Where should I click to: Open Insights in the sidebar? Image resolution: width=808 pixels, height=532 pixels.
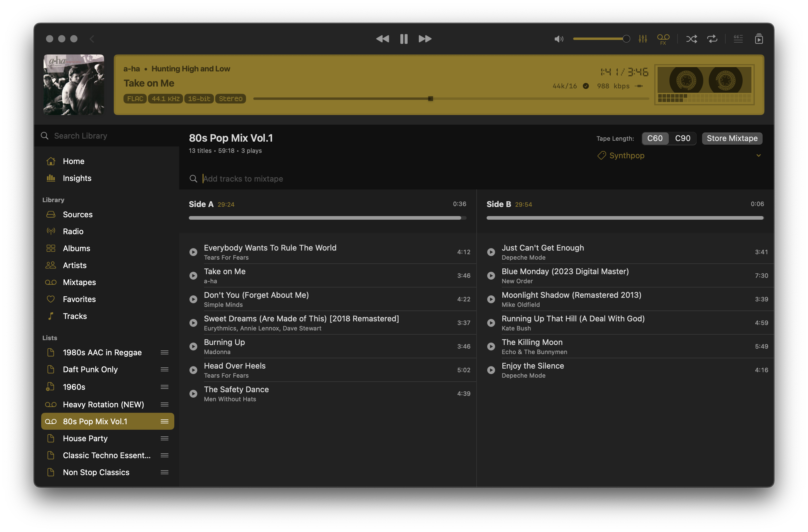(x=77, y=178)
